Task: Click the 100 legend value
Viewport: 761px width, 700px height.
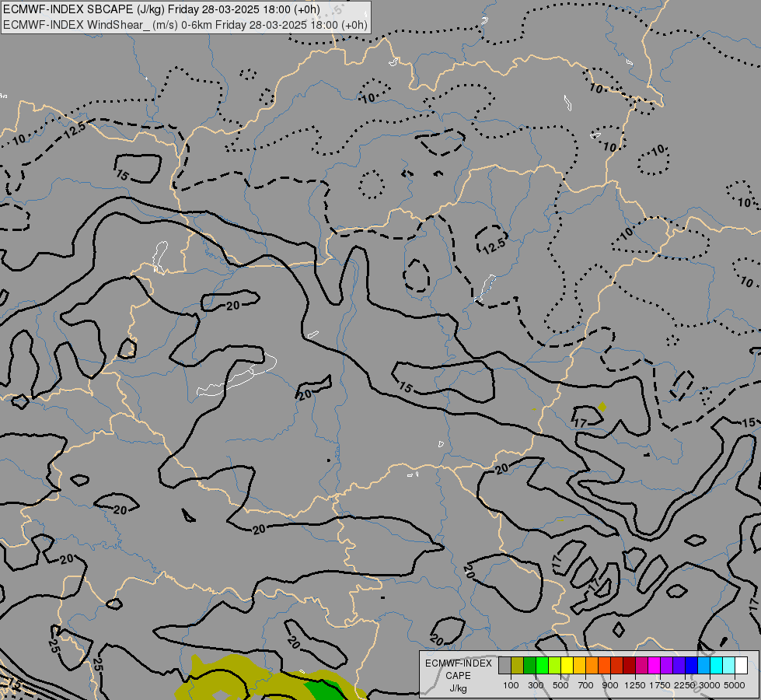Action: pos(511,685)
